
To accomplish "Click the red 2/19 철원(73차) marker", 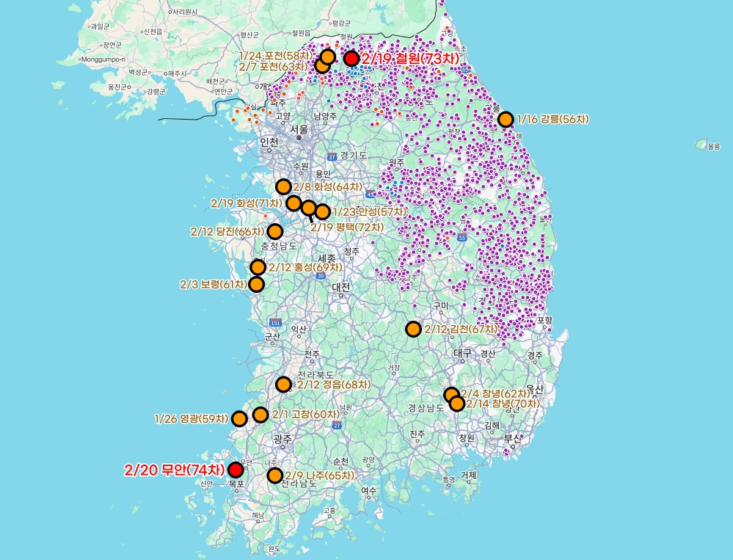I will [x=351, y=59].
